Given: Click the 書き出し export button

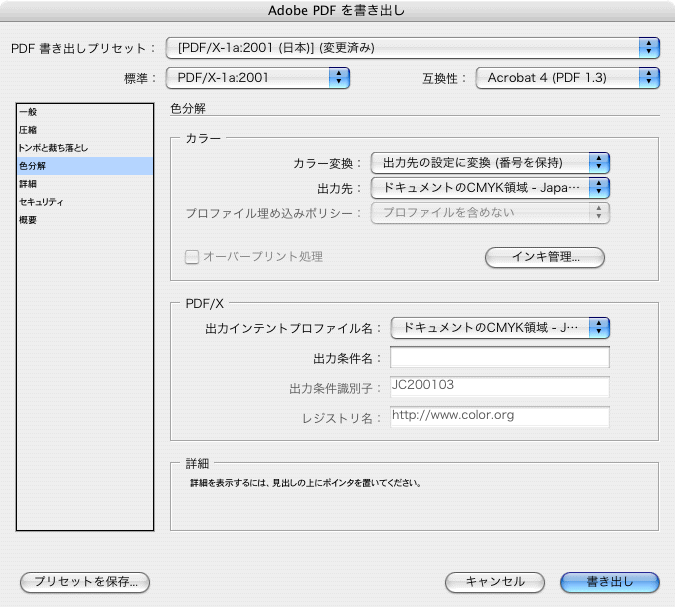Looking at the screenshot, I should pos(610,582).
